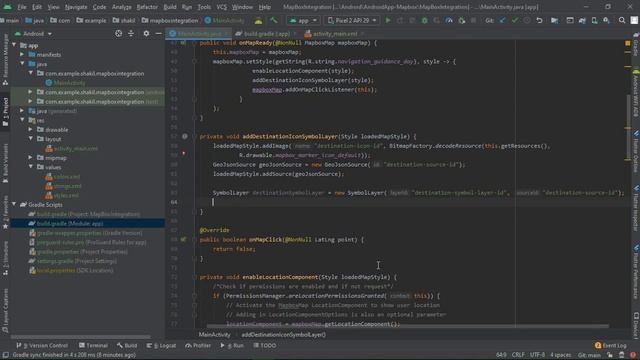Expand the drawable folder
Screen dimensions: 640x360
(x=31, y=129)
